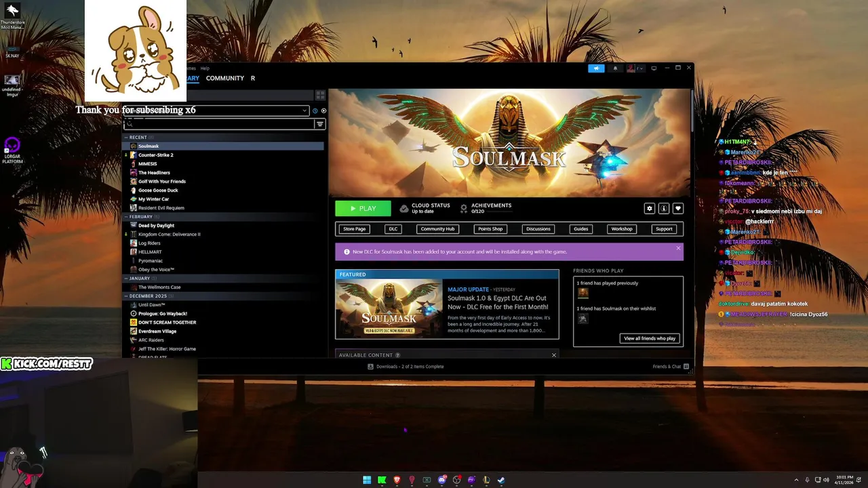This screenshot has width=868, height=488.
Task: Dismiss the new DLC notification banner
Action: pyautogui.click(x=678, y=248)
